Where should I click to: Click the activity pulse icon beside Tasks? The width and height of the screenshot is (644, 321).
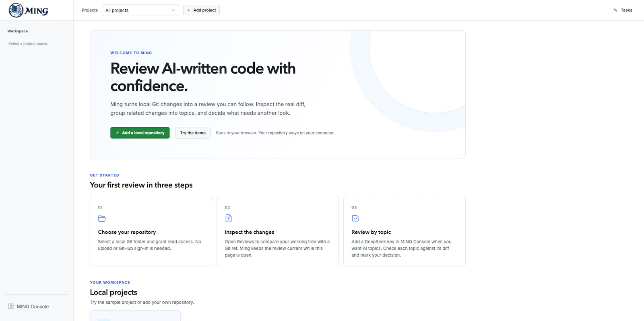615,10
